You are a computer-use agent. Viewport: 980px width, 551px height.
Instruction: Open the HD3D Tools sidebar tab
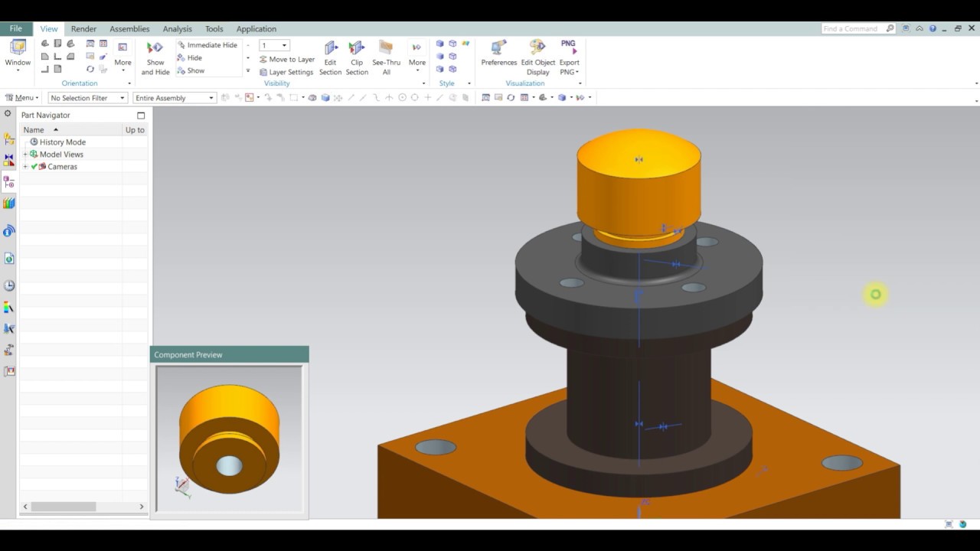coord(9,231)
